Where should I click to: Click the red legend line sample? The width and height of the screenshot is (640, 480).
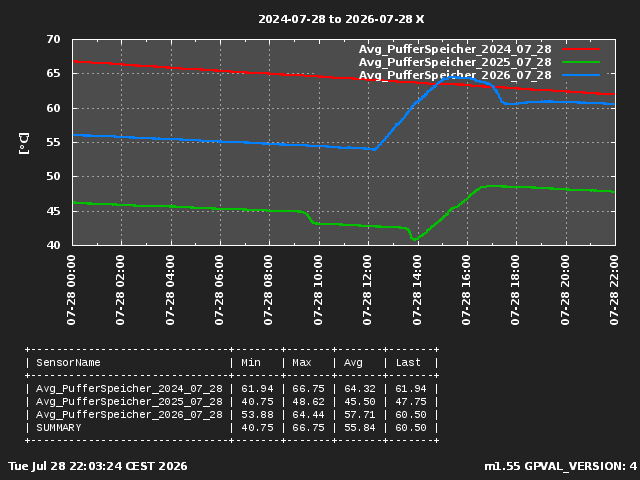(x=581, y=49)
